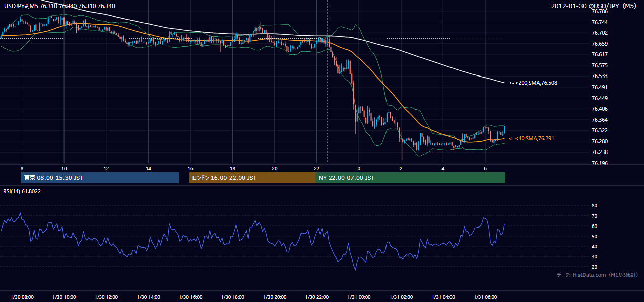Click price axis label 76.449

point(599,98)
